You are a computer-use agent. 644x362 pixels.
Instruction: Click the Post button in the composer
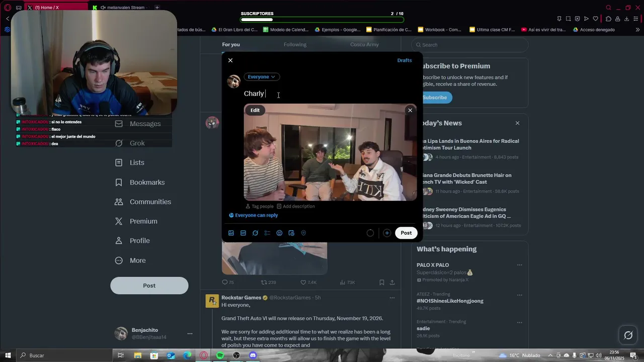[406, 233]
